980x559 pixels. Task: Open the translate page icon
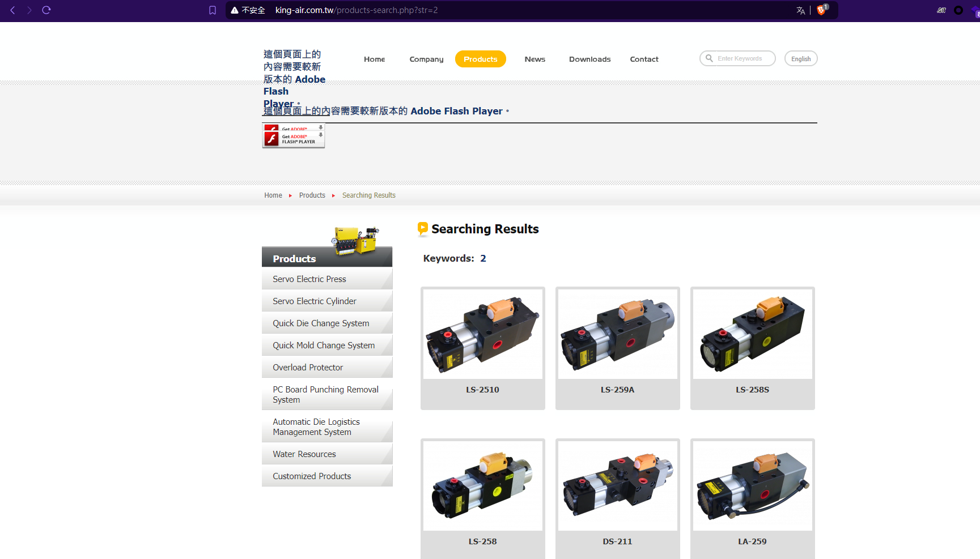coord(800,10)
